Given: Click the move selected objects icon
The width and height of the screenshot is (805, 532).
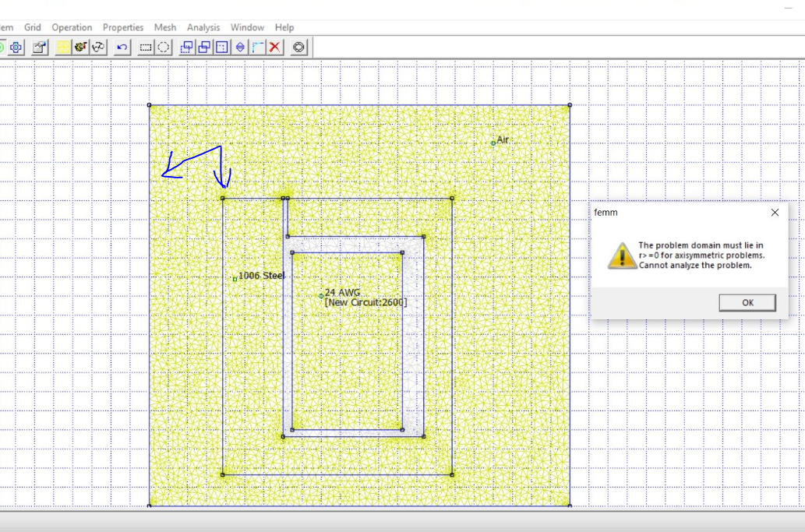Looking at the screenshot, I should [x=187, y=48].
